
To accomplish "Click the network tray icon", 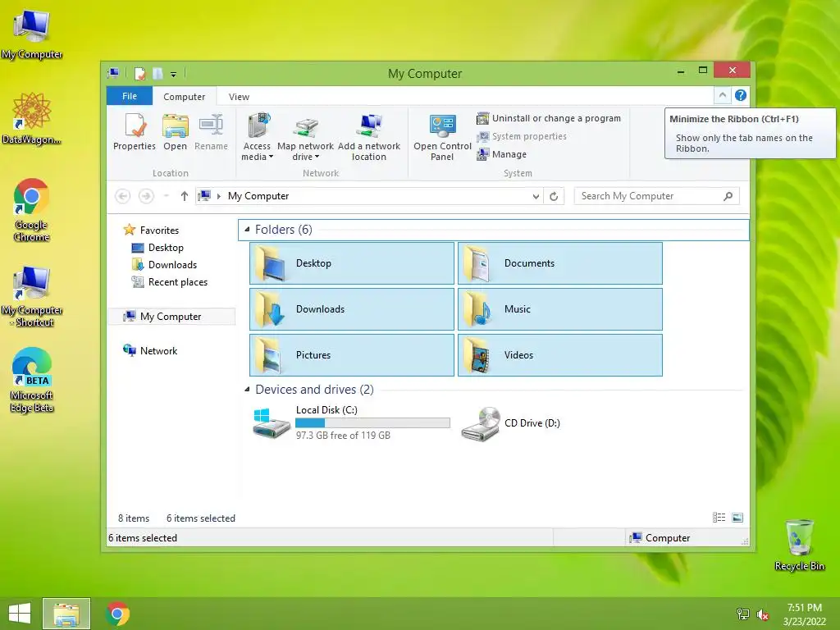I will pos(743,614).
